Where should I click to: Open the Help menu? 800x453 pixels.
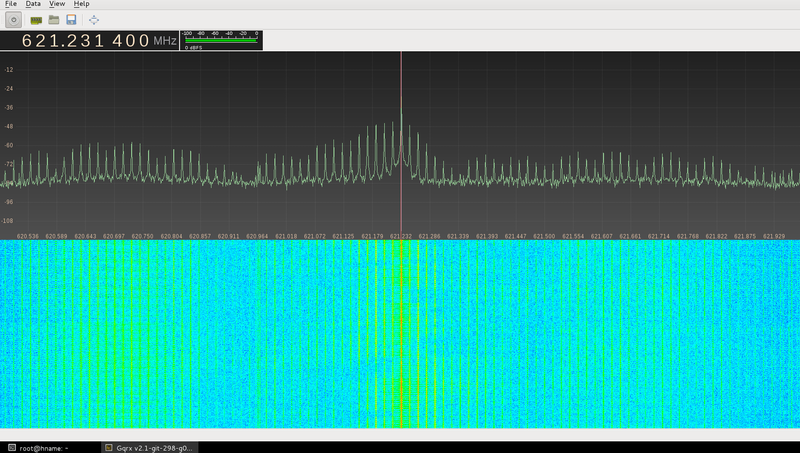click(x=81, y=4)
